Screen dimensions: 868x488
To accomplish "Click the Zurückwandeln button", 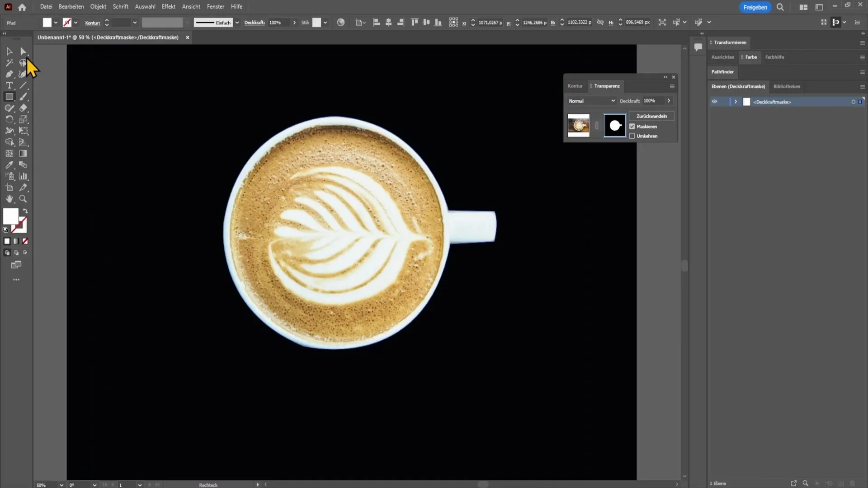I will pos(651,116).
